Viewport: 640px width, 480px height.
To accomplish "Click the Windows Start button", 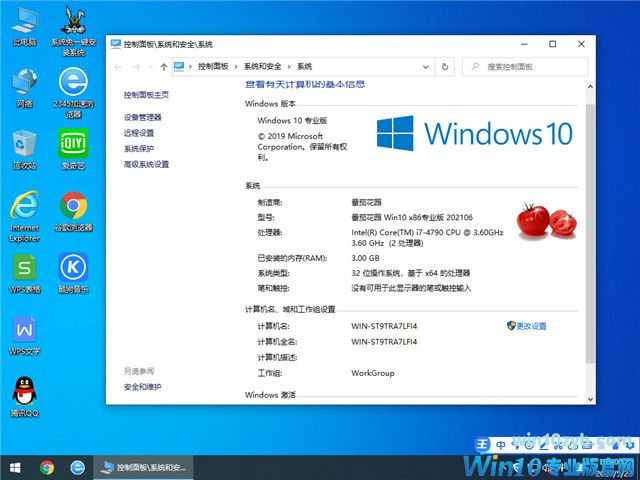I will click(15, 468).
